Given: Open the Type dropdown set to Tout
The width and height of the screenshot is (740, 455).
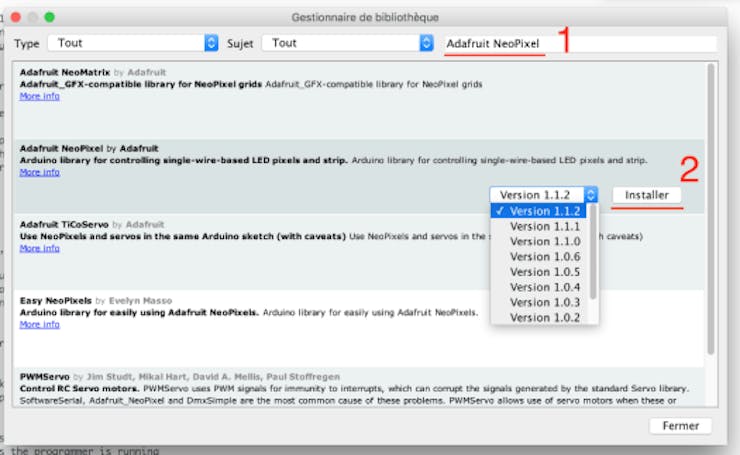Looking at the screenshot, I should [x=133, y=43].
